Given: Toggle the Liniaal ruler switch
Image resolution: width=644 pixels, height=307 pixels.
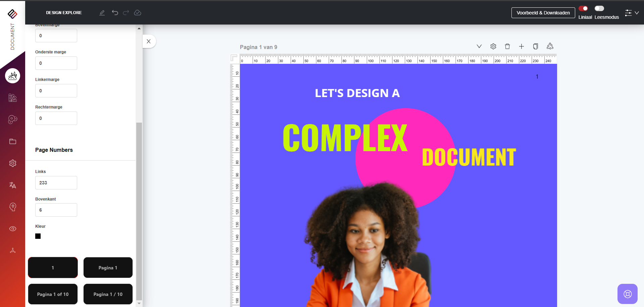Looking at the screenshot, I should pos(583,8).
